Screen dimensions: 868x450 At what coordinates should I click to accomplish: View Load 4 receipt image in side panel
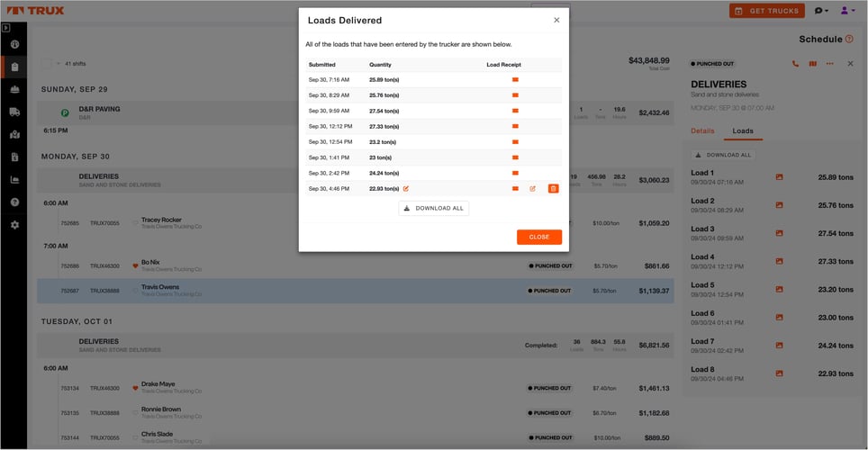point(779,261)
